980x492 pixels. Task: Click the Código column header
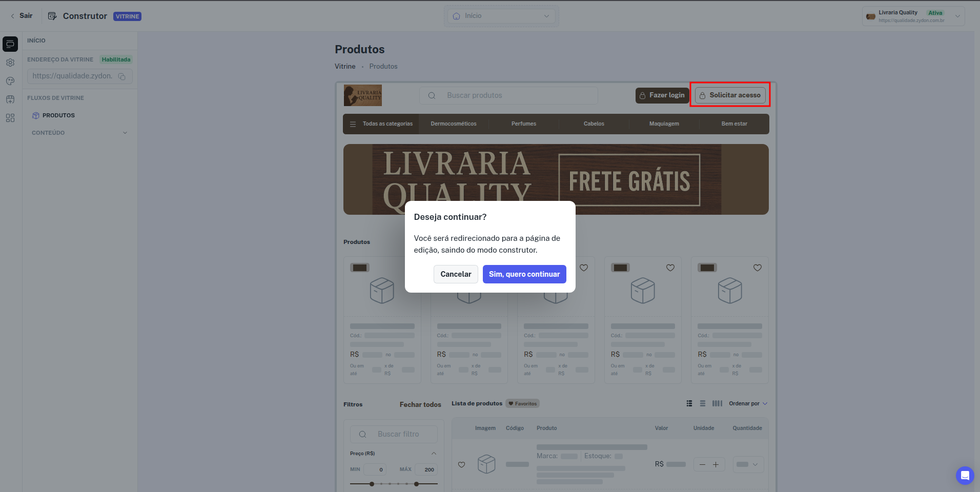(x=515, y=428)
